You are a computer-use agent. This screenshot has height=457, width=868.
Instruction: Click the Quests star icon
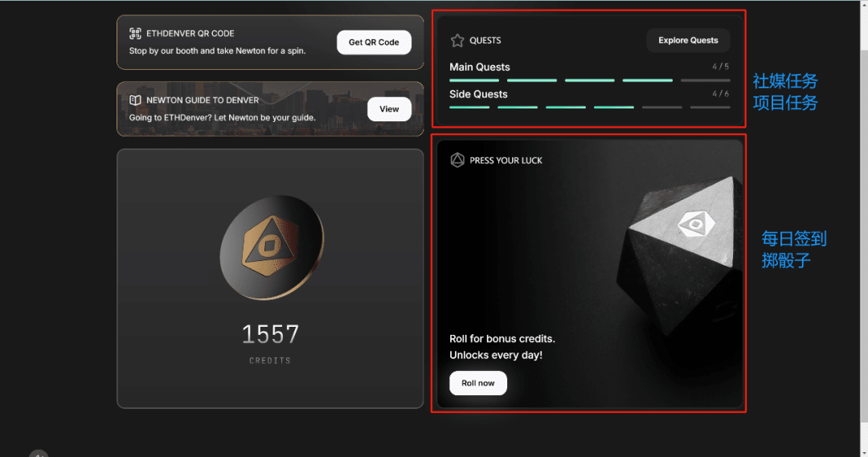(x=457, y=40)
